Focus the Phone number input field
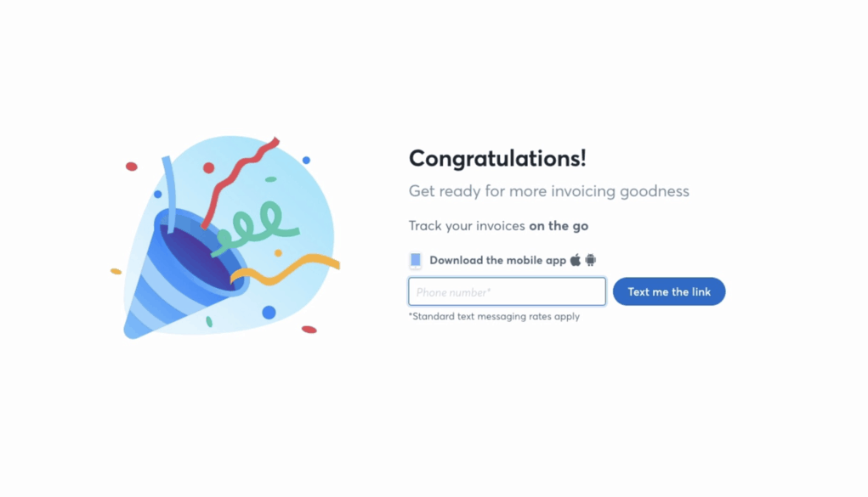Viewport: 868px width, 497px height. pos(507,291)
